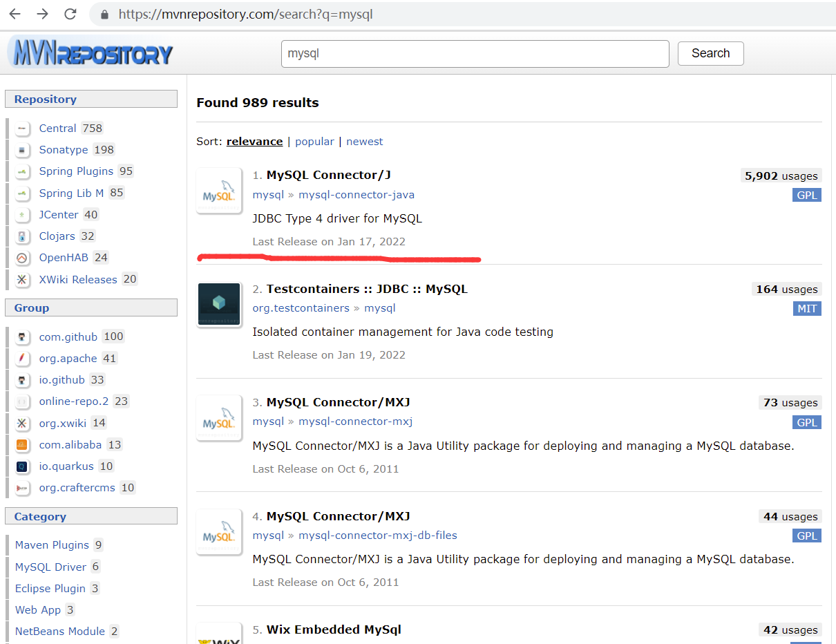Select the Maven Plugins category
This screenshot has width=836, height=644.
pyautogui.click(x=52, y=545)
